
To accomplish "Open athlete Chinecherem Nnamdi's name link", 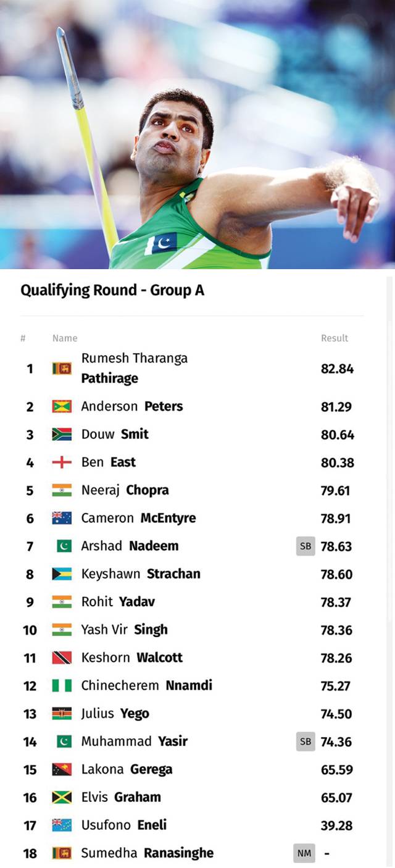I will click(147, 685).
